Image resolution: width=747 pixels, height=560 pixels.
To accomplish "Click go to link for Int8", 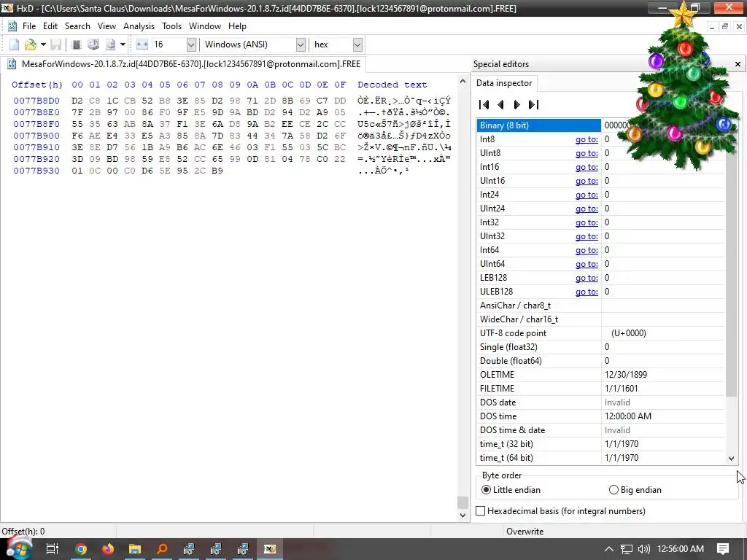I will 587,139.
